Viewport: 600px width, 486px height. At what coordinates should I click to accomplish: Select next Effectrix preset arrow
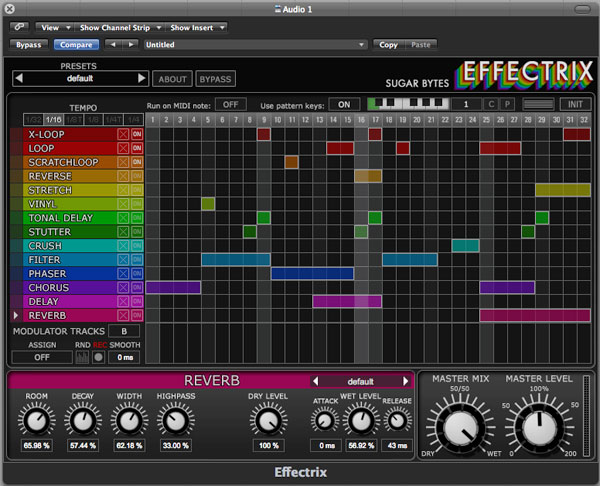pyautogui.click(x=142, y=78)
